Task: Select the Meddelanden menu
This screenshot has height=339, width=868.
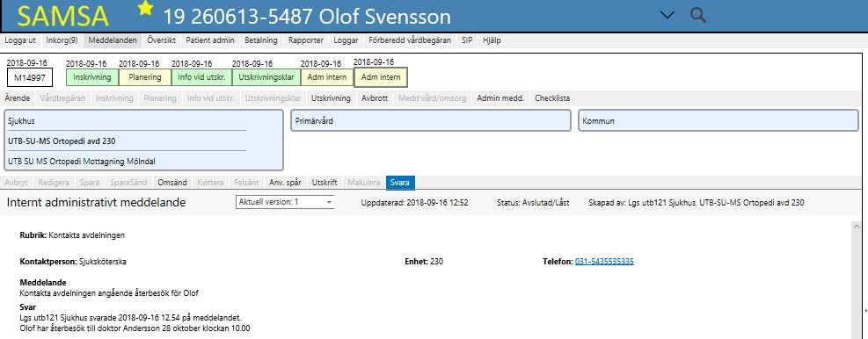Action: click(113, 40)
